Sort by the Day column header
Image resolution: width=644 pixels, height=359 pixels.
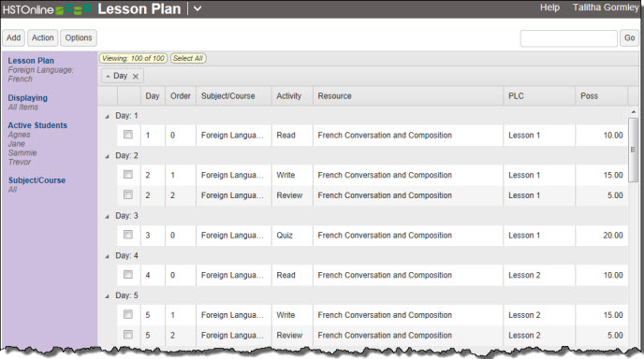(x=153, y=96)
